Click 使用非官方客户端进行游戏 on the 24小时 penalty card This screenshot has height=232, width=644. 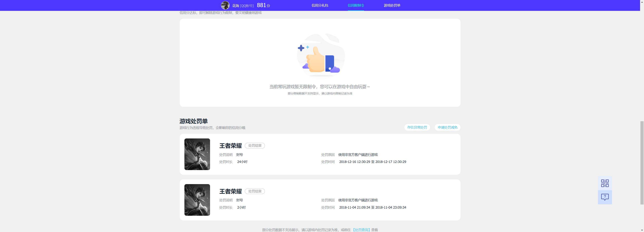pyautogui.click(x=358, y=155)
